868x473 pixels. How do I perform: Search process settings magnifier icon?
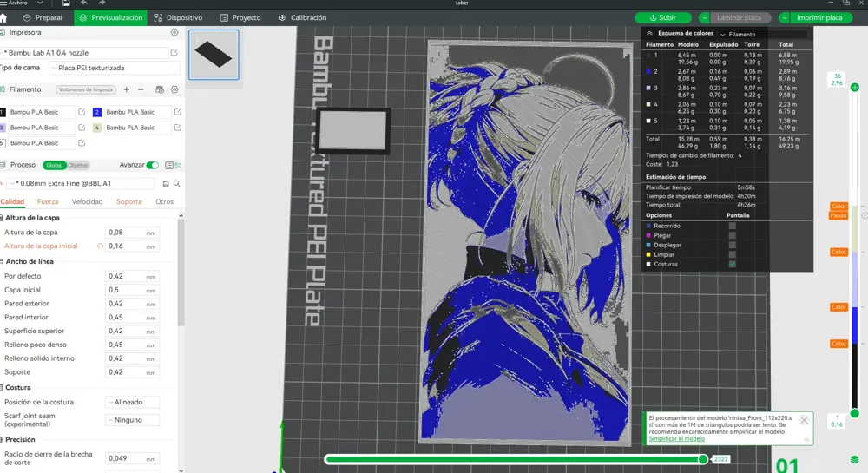coord(176,184)
